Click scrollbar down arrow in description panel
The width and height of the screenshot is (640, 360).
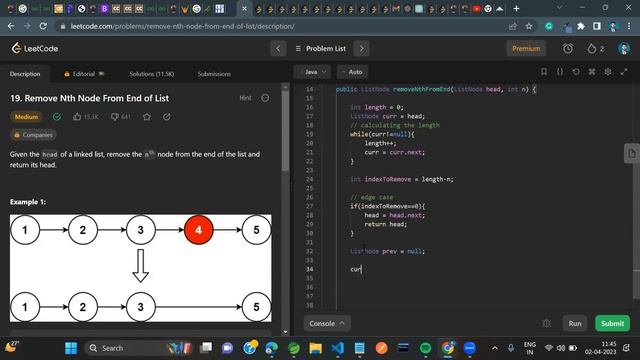coord(285,332)
